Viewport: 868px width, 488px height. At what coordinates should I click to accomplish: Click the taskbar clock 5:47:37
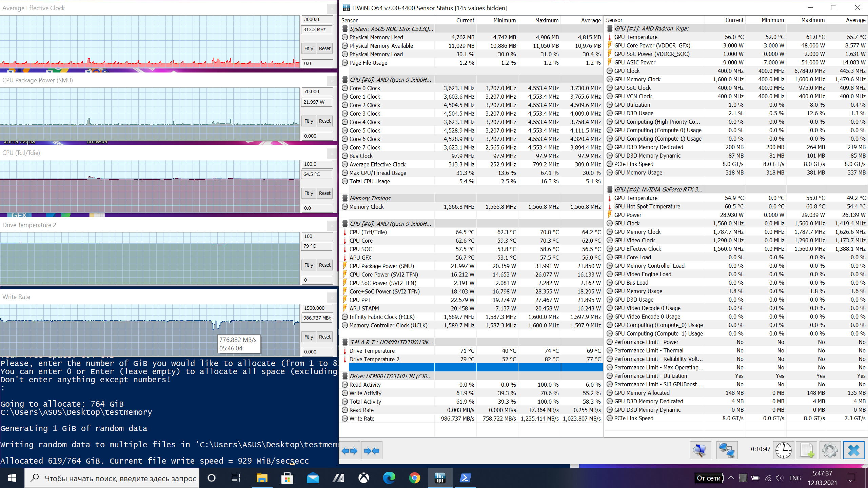tap(822, 473)
